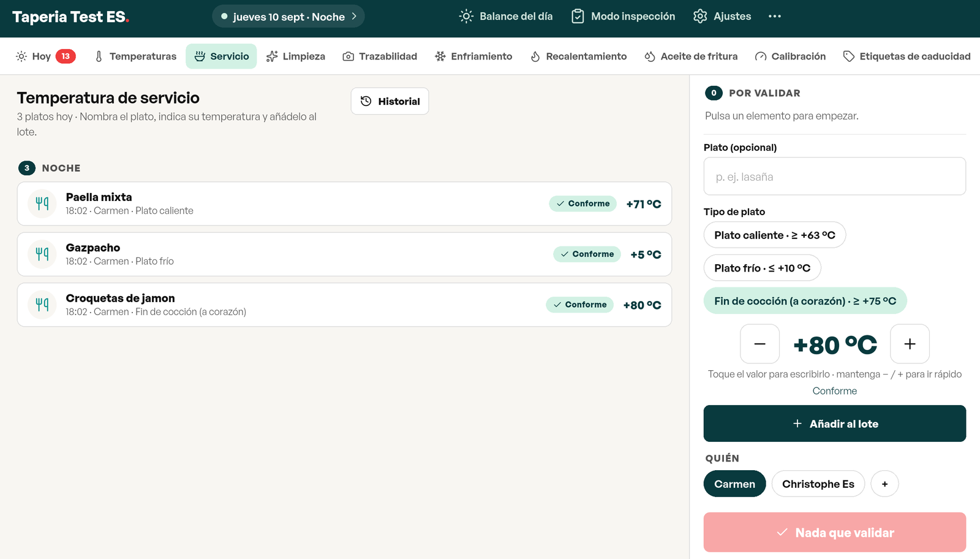The image size is (980, 559).
Task: Add a new person with plus chip
Action: (x=884, y=484)
